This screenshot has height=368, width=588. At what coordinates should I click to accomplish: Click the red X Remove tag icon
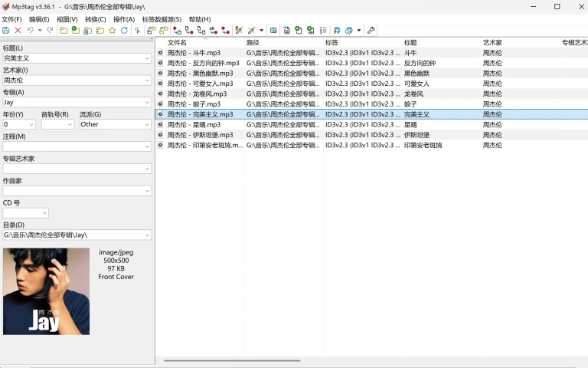[x=18, y=31]
